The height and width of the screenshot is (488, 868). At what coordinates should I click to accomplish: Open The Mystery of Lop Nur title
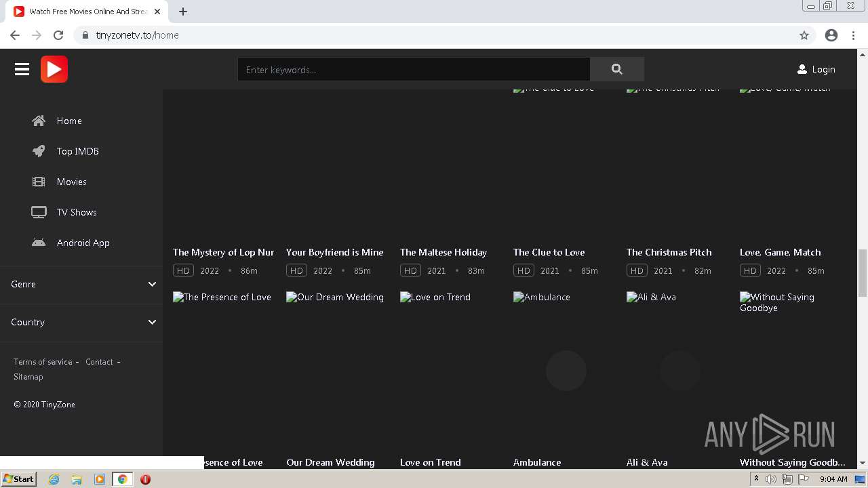[x=223, y=252]
